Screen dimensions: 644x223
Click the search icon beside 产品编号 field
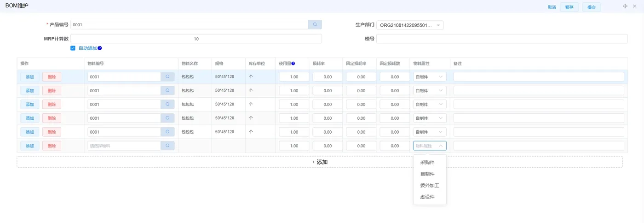tap(315, 25)
